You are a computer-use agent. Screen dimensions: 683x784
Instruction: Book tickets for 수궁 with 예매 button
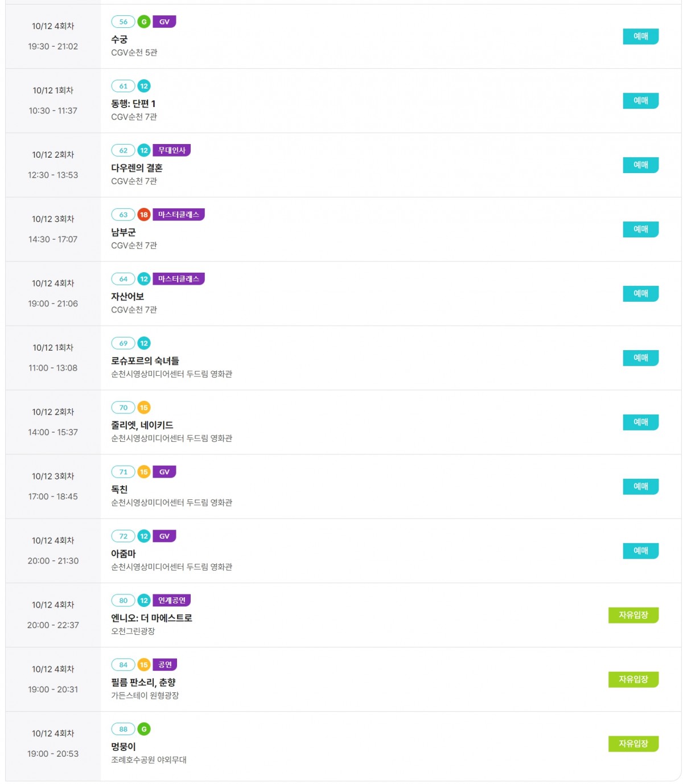pyautogui.click(x=641, y=36)
